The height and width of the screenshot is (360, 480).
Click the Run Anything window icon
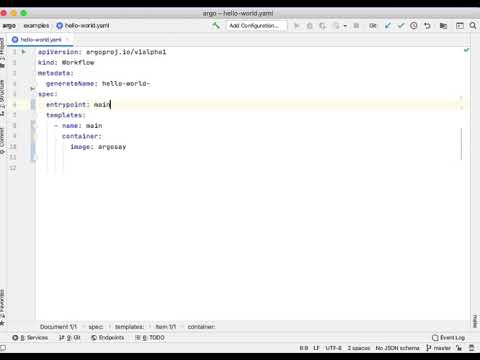(460, 26)
